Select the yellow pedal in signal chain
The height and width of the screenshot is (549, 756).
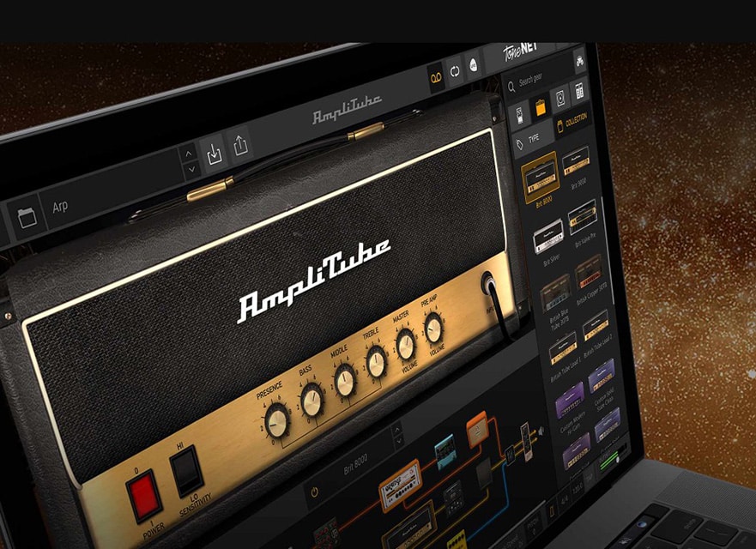coord(455,540)
